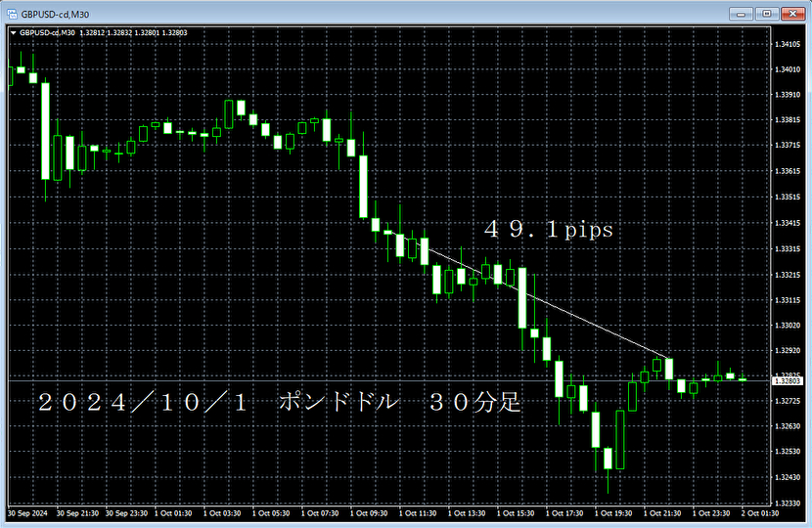This screenshot has height=528, width=812.
Task: Click the 2 Oct 01:30 time label
Action: tap(760, 513)
